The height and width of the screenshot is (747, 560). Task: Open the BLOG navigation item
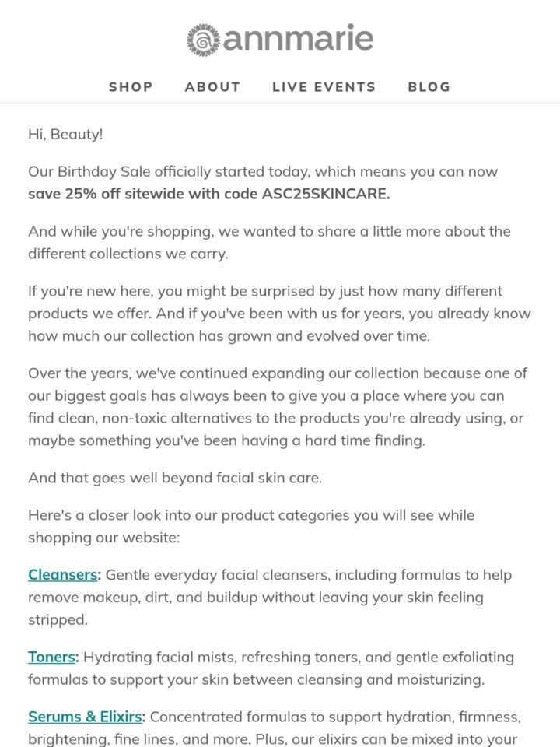click(429, 86)
